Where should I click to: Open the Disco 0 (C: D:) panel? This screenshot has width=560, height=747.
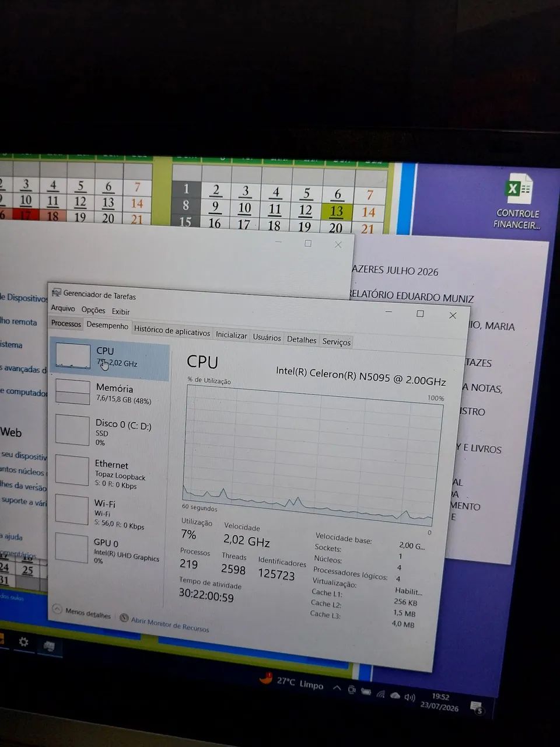(108, 432)
